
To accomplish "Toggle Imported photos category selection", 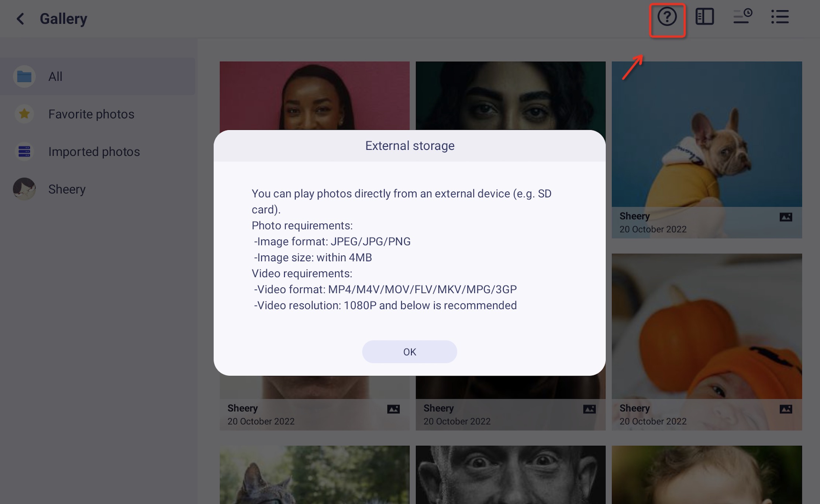I will 94,152.
